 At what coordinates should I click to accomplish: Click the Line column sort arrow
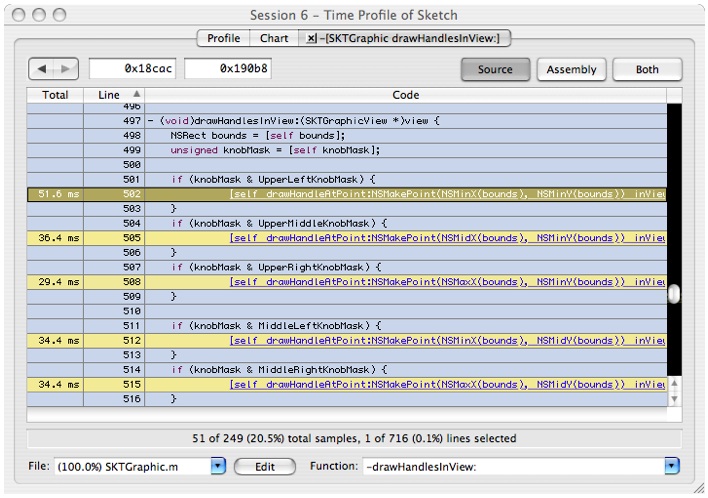pos(136,94)
